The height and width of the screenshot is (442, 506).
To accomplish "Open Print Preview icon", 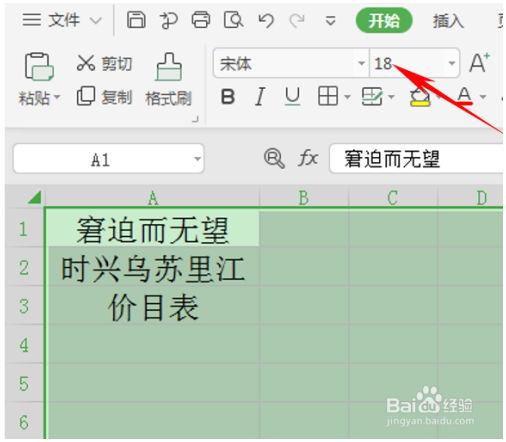I will [x=233, y=20].
